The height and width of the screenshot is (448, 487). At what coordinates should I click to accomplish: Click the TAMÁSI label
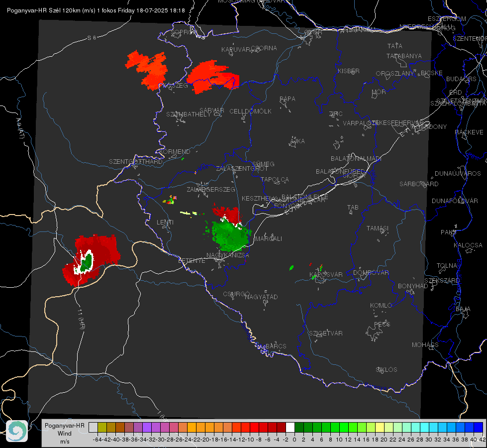[378, 228]
